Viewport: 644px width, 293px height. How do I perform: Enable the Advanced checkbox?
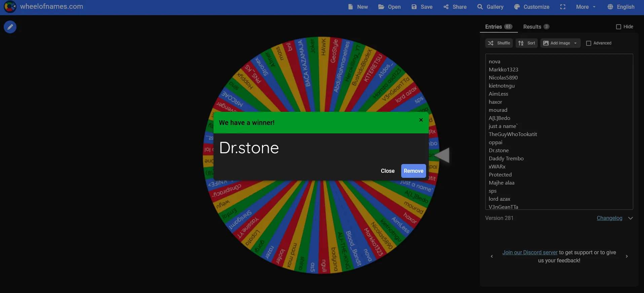pyautogui.click(x=589, y=43)
